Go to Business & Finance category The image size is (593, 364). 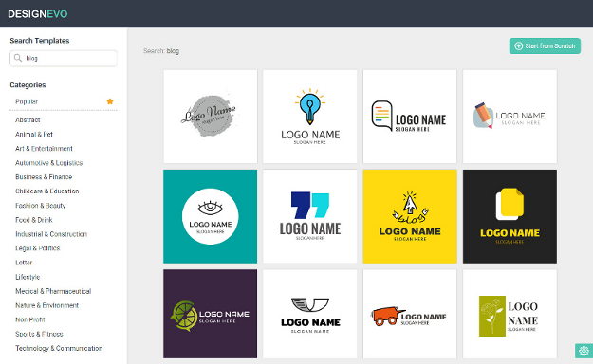click(44, 177)
